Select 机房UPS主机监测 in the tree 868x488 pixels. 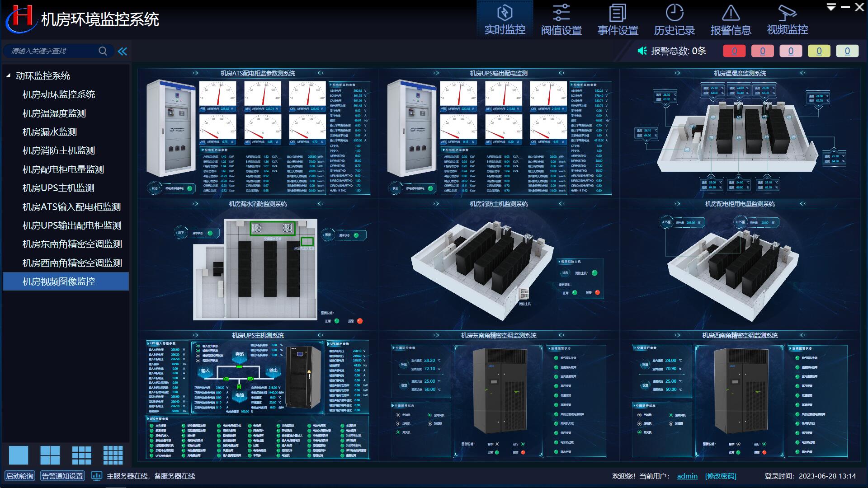point(58,188)
